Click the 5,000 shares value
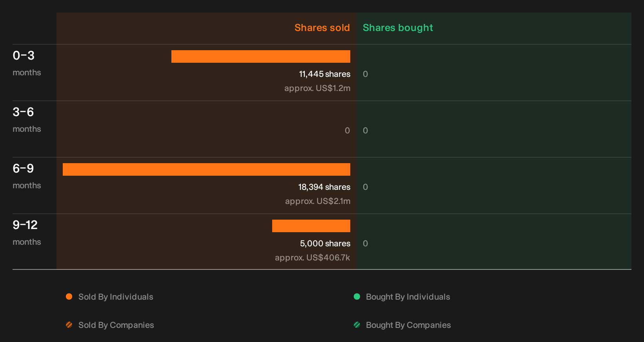The image size is (644, 342). tap(325, 244)
